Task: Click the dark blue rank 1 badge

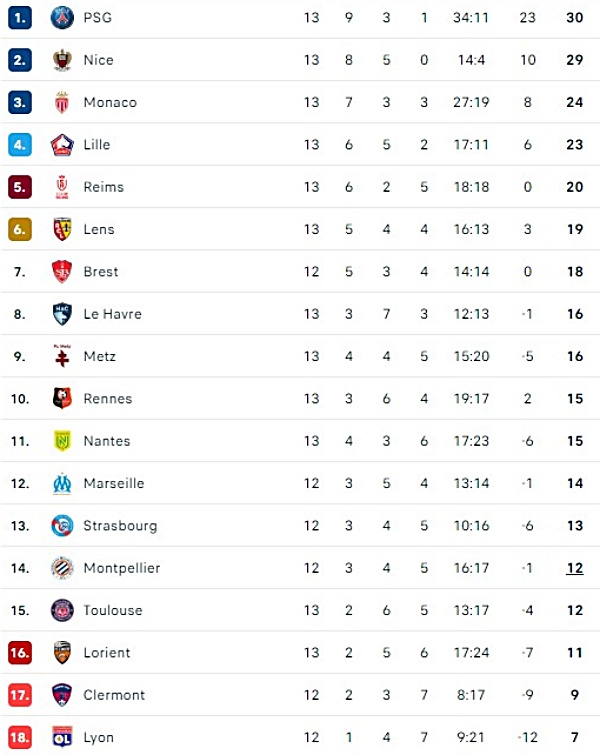Action: click(20, 18)
